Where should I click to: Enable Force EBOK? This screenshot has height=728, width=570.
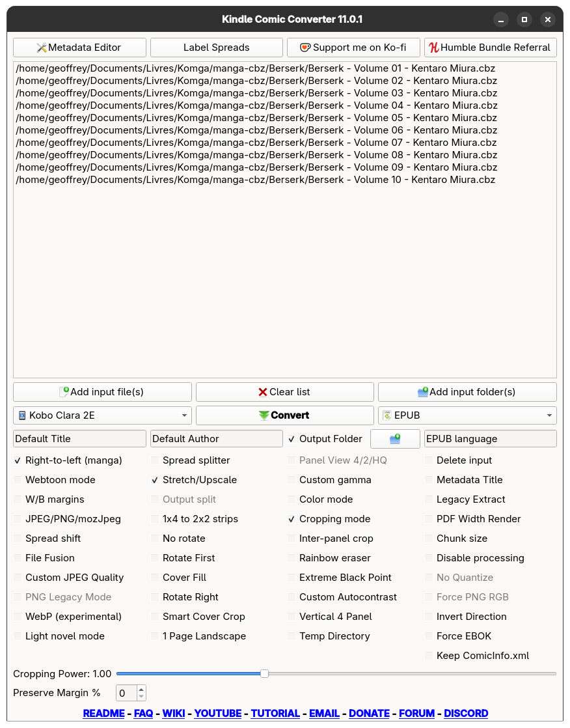pos(429,636)
